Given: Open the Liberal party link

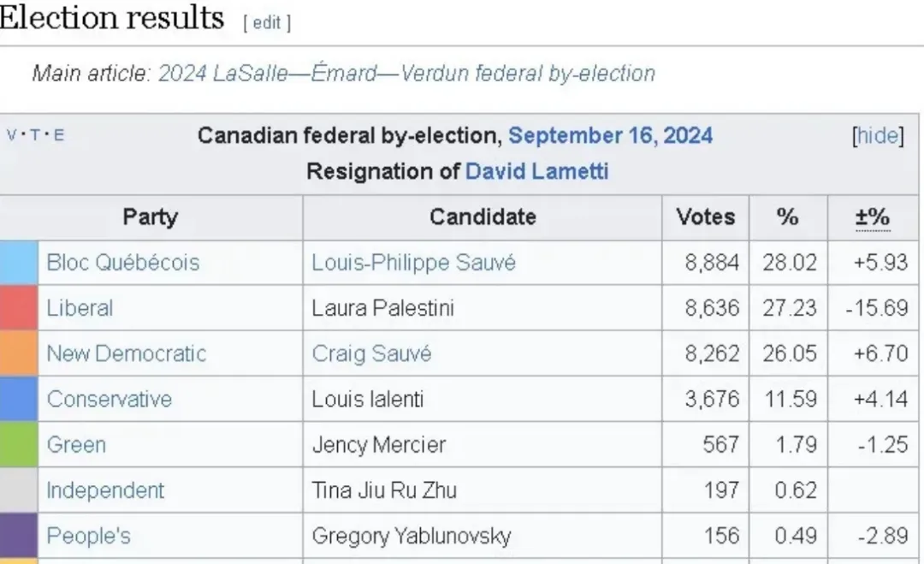Looking at the screenshot, I should (80, 307).
